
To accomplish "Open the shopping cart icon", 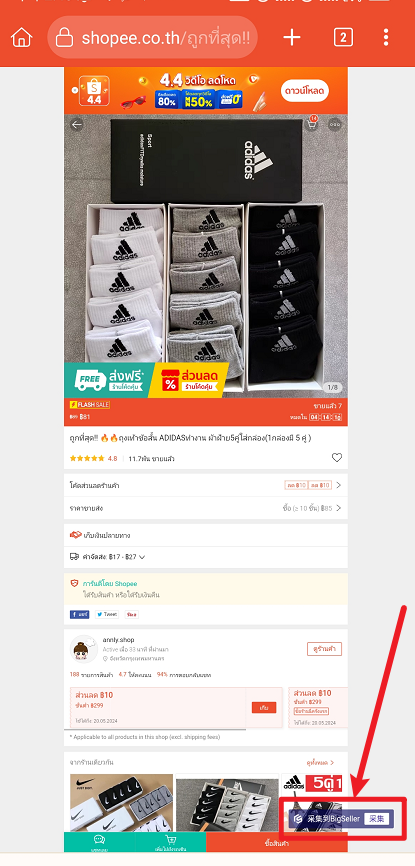I will 312,124.
